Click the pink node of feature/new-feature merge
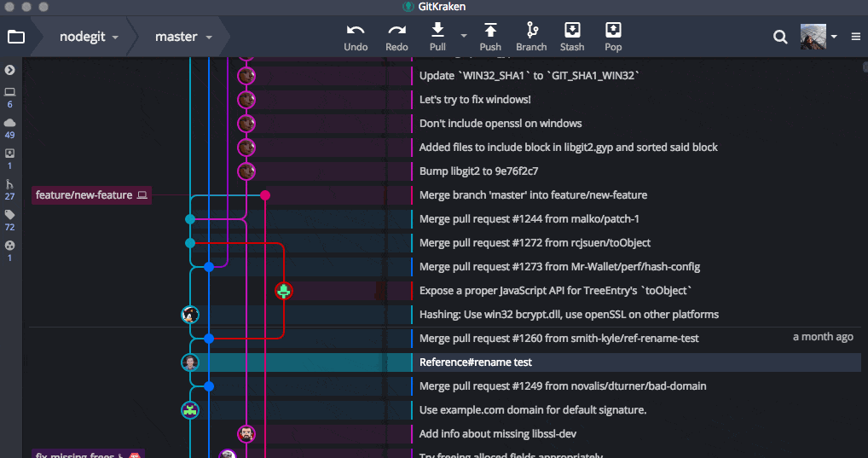868x458 pixels. [x=265, y=195]
